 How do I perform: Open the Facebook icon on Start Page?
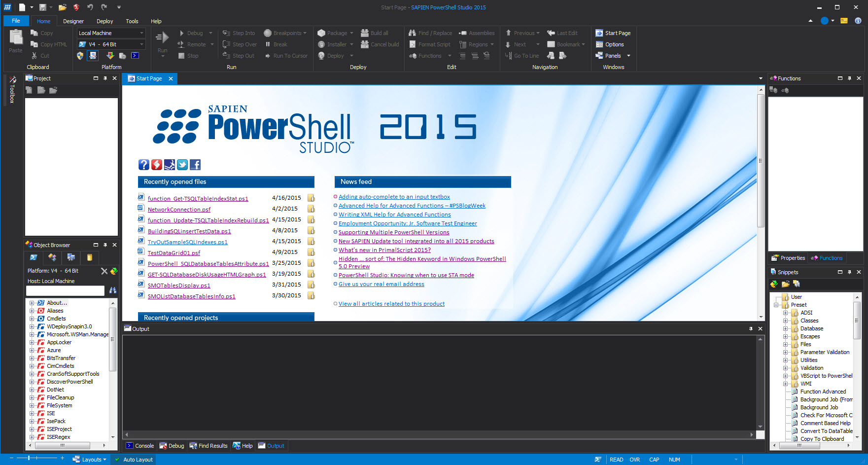(x=195, y=165)
